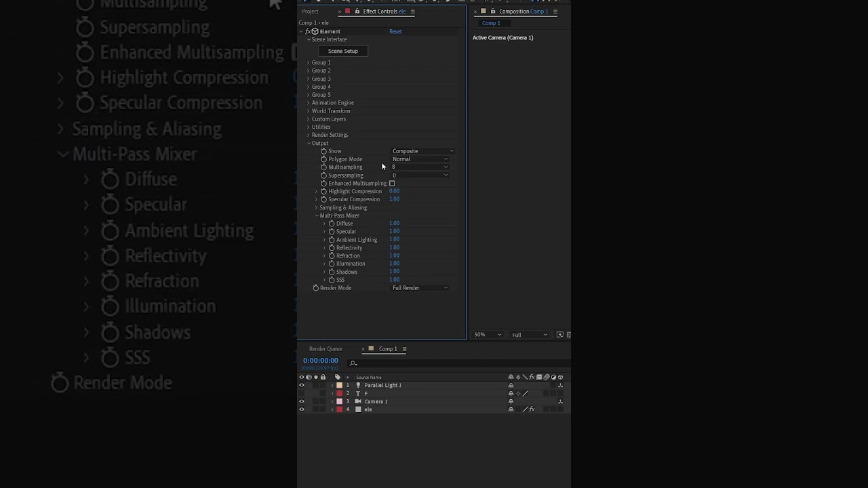Open the Supersampling value dropdown
Viewport: 868px width, 488px height.
[x=420, y=176]
